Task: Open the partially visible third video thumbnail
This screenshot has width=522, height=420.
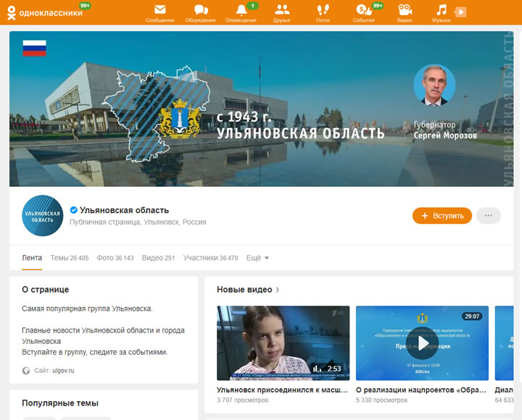Action: pos(504,343)
